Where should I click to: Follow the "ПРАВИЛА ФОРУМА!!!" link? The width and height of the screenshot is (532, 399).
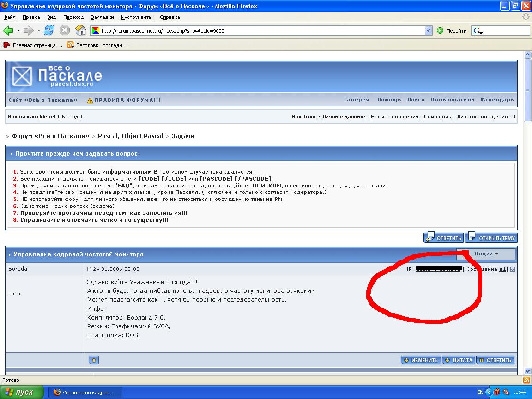point(127,100)
